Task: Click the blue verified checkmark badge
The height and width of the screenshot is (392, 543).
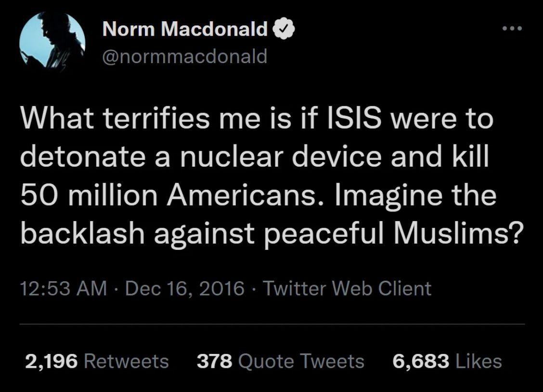Action: tap(284, 30)
